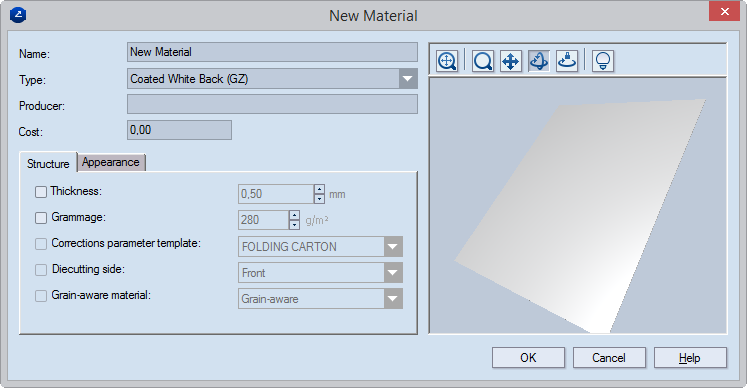
Task: Increase Thickness value with up stepper
Action: [319, 189]
